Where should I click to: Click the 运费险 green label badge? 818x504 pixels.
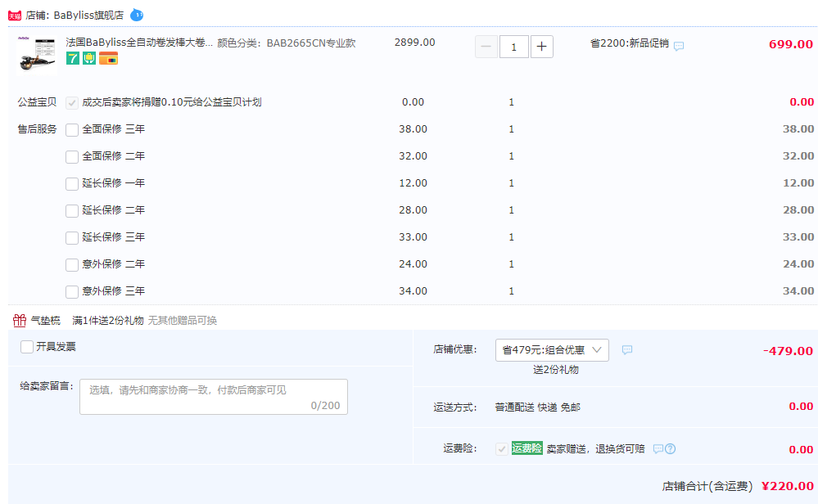(x=527, y=448)
